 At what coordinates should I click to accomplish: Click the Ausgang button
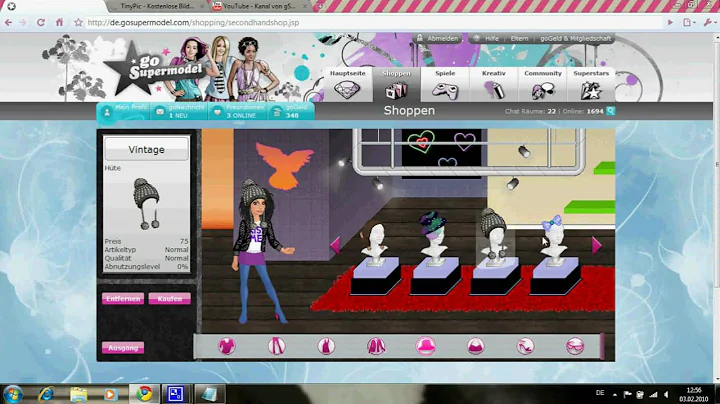click(x=123, y=348)
